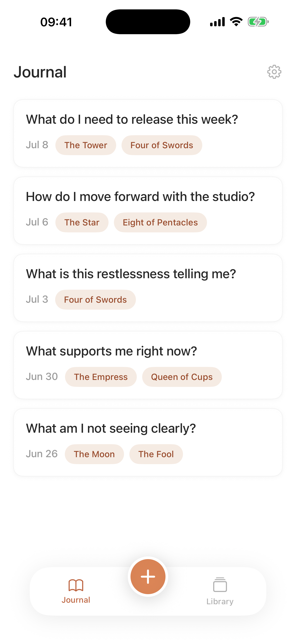Open "What is this restlessness telling me?" entry
Screen dimensions: 296x644
point(148,288)
